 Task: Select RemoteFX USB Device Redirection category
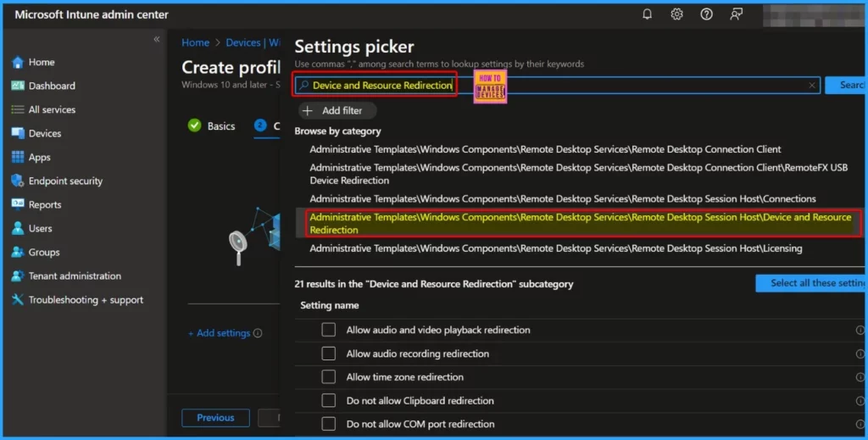point(578,174)
